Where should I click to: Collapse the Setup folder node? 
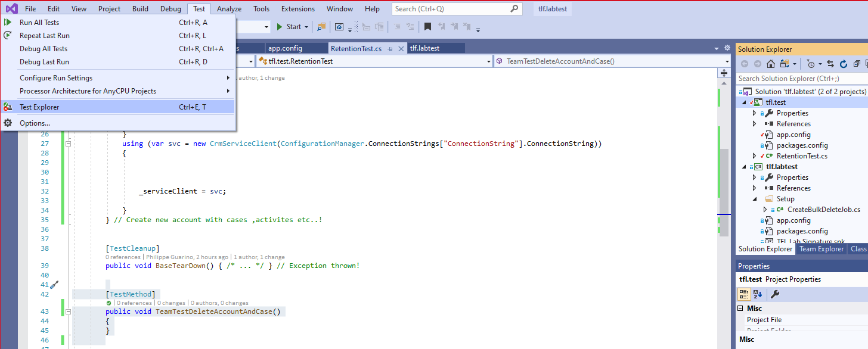[754, 199]
